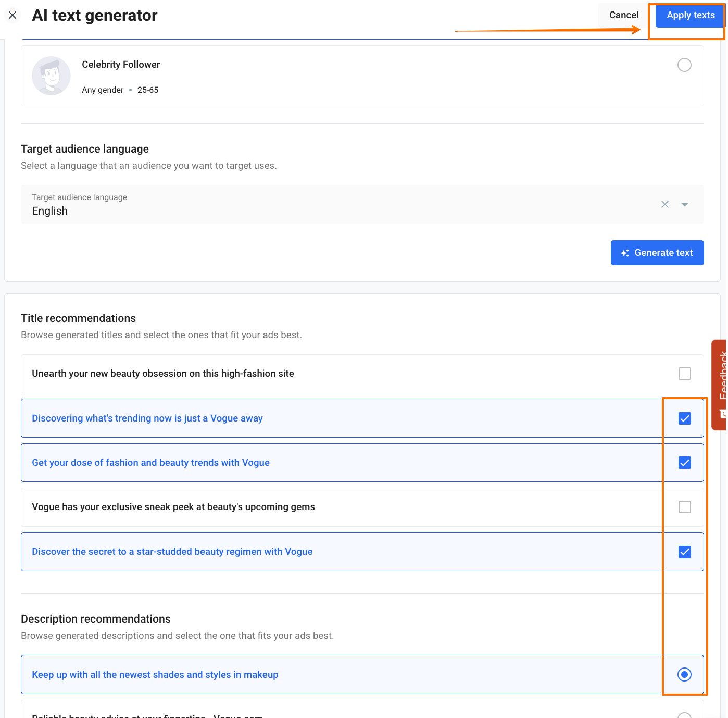Image resolution: width=728 pixels, height=718 pixels.
Task: Close the AI text generator panel
Action: (12, 15)
